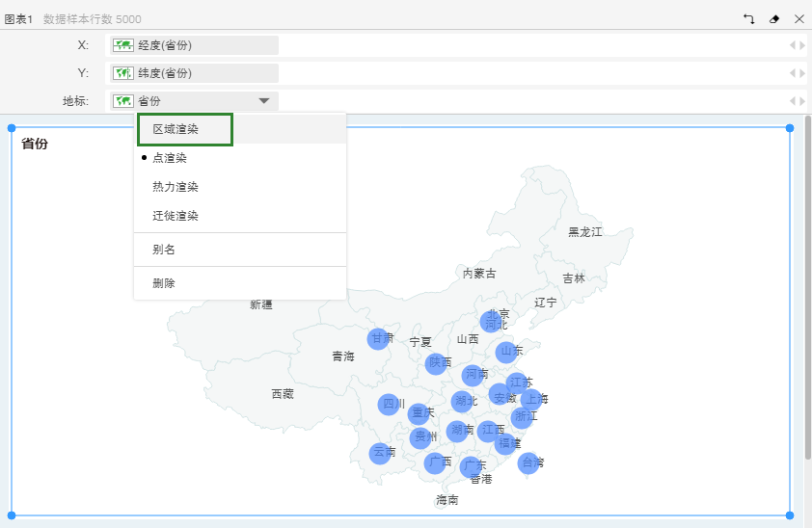Image resolution: width=812 pixels, height=528 pixels.
Task: Click the 台湾 point marker
Action: point(528,462)
